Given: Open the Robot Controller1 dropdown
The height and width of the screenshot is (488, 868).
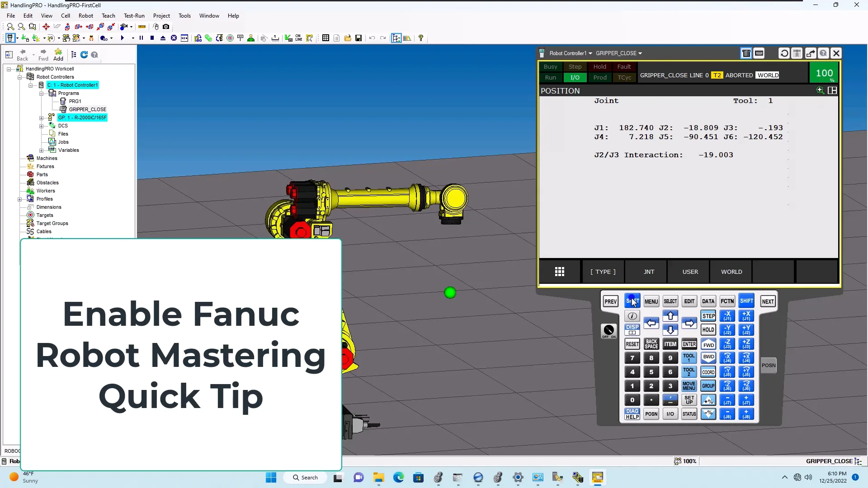Looking at the screenshot, I should click(x=590, y=53).
